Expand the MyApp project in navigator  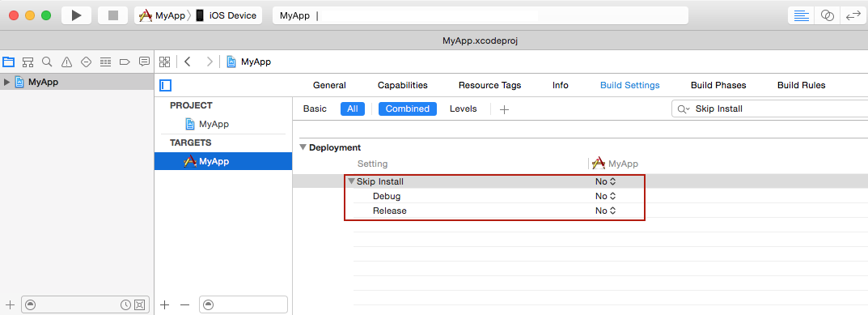tap(6, 82)
